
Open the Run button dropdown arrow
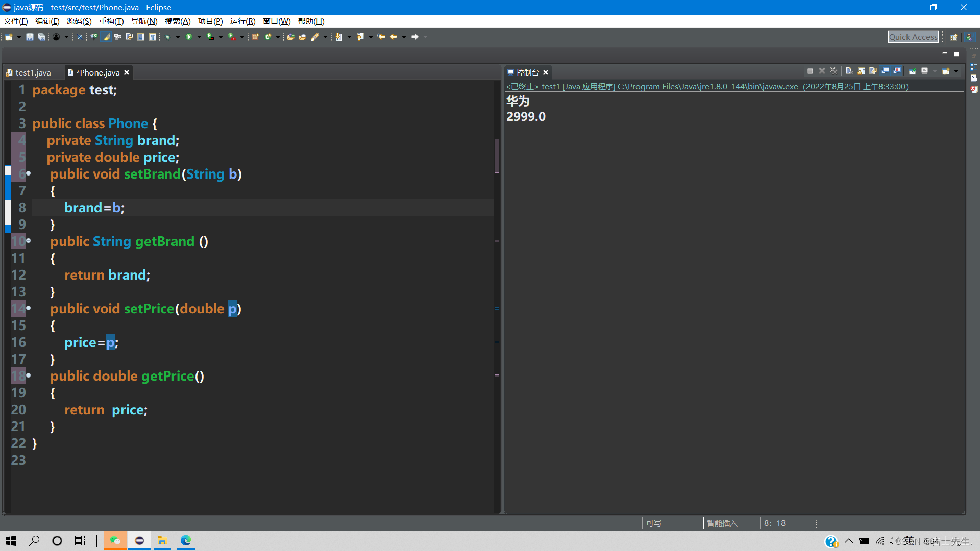(x=199, y=37)
